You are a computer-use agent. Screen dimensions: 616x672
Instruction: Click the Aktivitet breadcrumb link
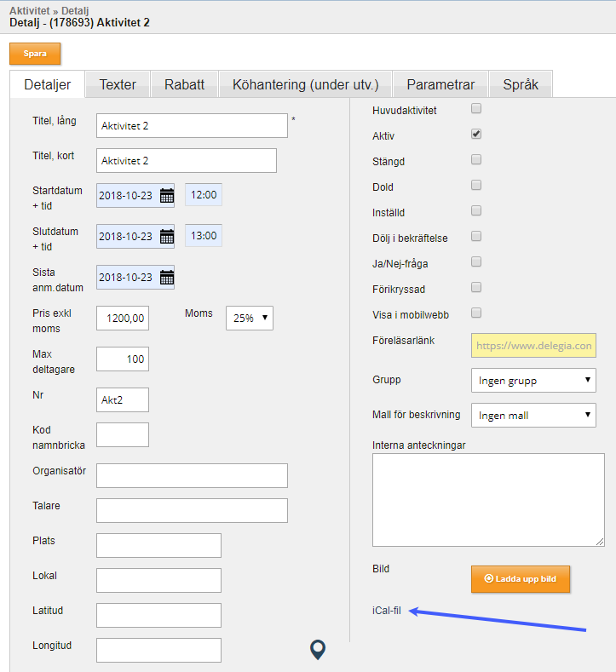[x=30, y=11]
